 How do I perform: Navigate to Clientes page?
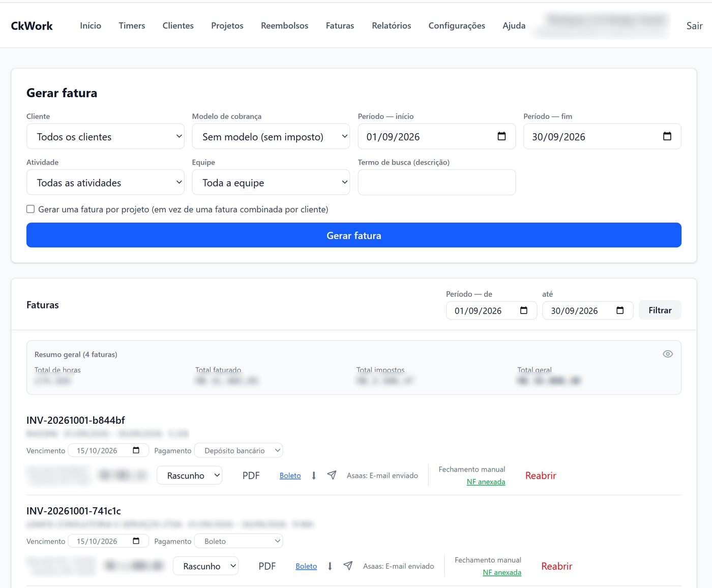click(x=178, y=25)
